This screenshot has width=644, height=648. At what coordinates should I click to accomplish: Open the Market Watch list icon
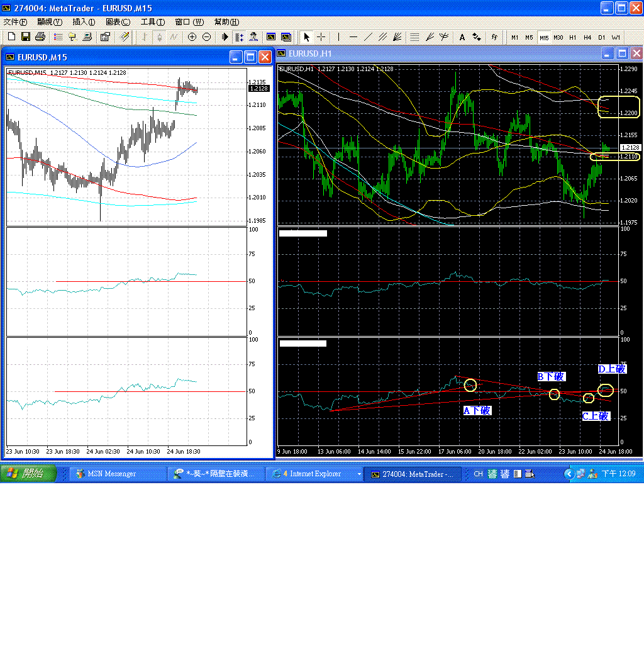58,36
